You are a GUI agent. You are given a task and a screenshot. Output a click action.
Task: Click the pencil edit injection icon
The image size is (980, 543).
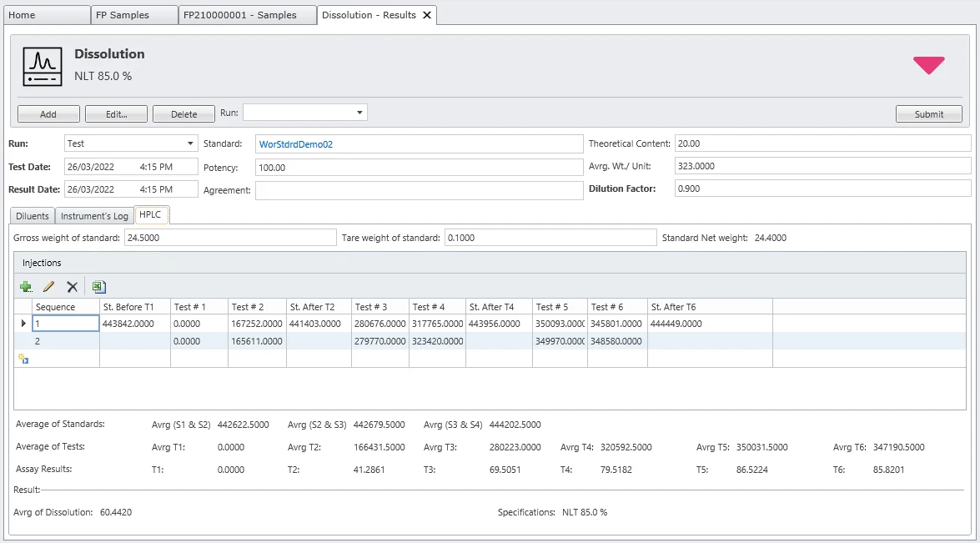coord(48,287)
